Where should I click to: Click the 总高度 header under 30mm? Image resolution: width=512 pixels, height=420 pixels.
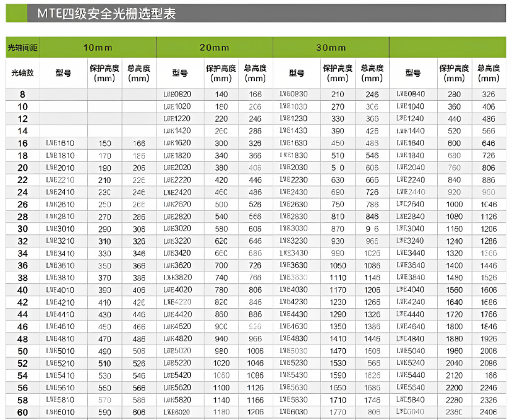pyautogui.click(x=372, y=73)
